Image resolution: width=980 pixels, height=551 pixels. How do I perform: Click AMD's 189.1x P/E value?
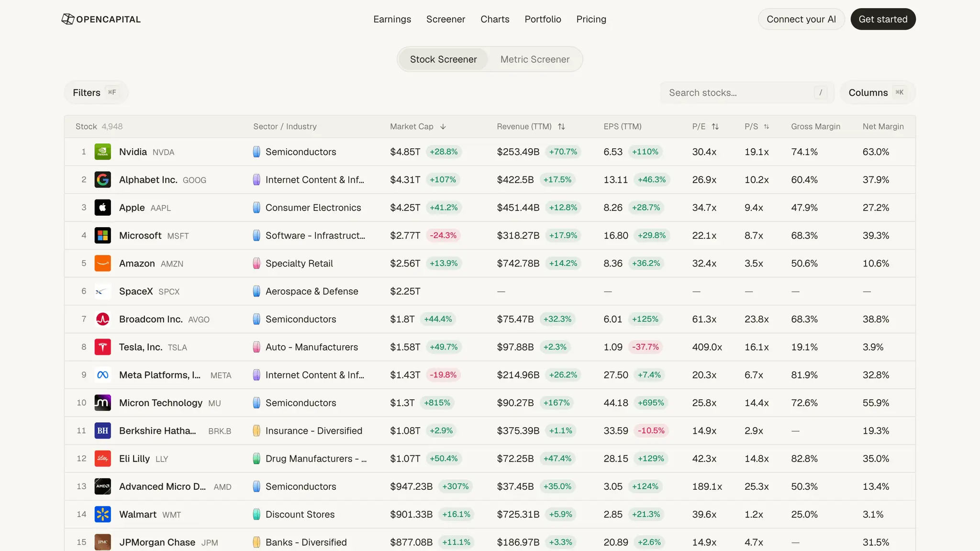707,486
